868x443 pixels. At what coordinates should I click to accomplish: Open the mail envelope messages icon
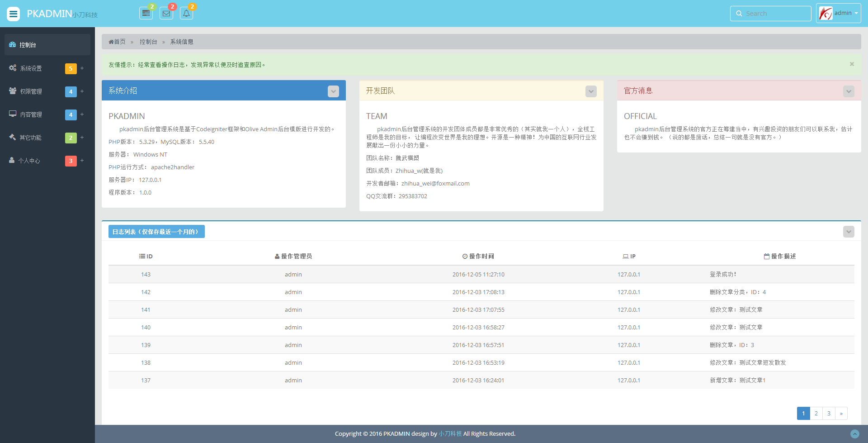pos(166,14)
